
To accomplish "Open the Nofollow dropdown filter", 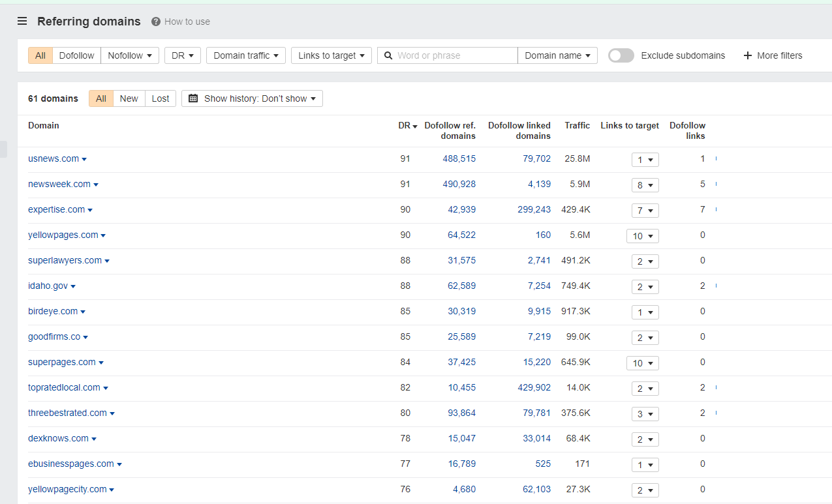I will click(x=130, y=55).
